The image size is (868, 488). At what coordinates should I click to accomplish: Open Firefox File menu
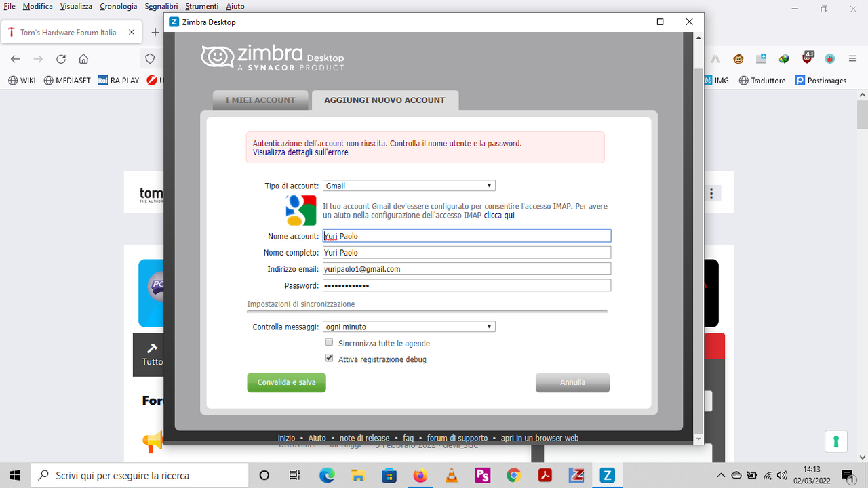9,6
